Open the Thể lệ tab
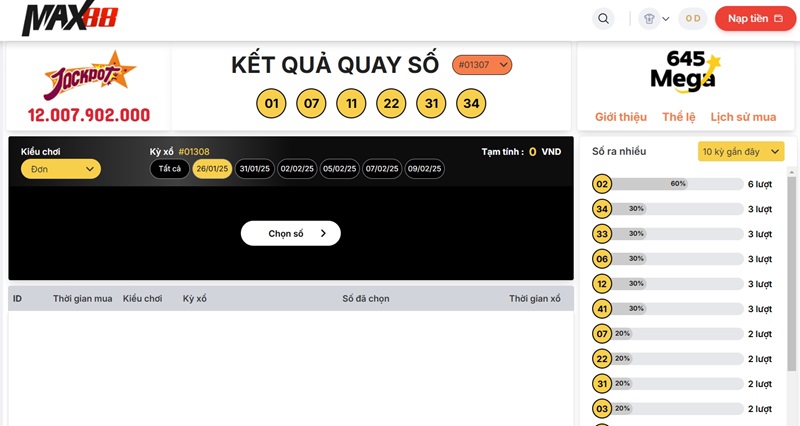Image resolution: width=800 pixels, height=426 pixels. click(679, 117)
